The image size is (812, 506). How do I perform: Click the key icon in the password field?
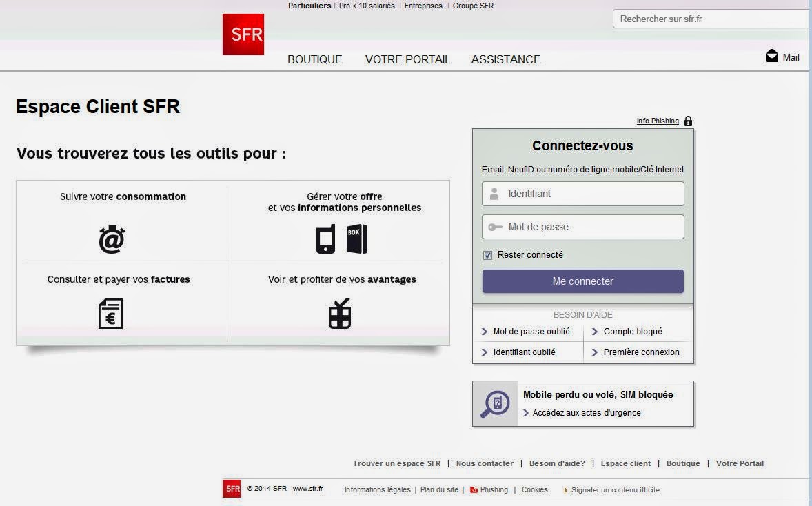495,227
